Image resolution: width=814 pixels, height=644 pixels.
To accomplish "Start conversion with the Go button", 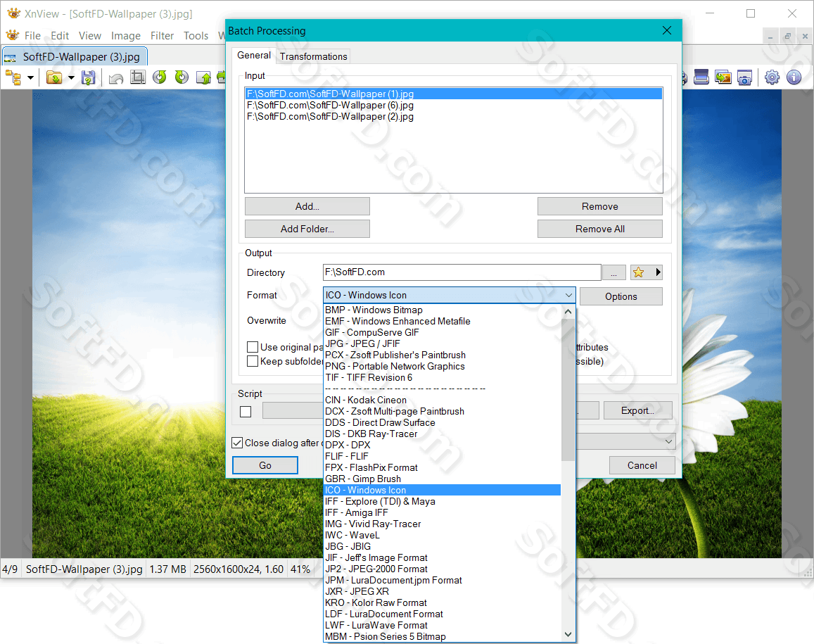I will [265, 465].
